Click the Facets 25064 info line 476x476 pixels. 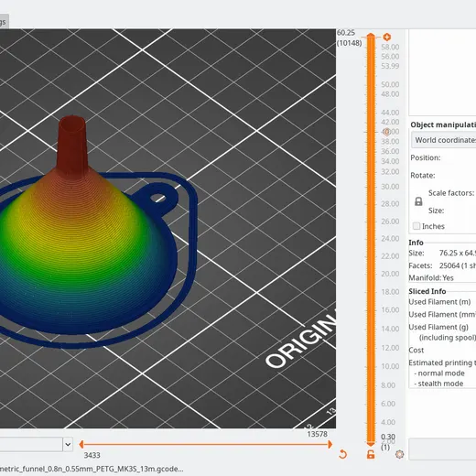[442, 265]
